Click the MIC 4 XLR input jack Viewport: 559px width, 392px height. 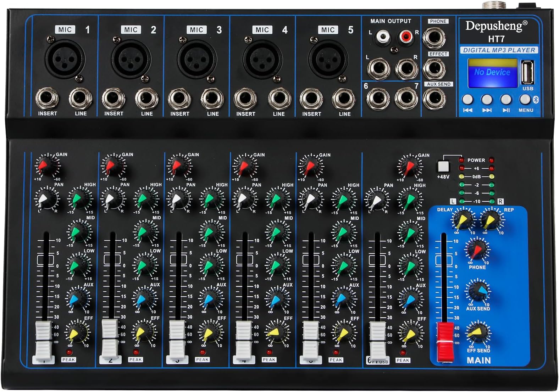tap(262, 59)
